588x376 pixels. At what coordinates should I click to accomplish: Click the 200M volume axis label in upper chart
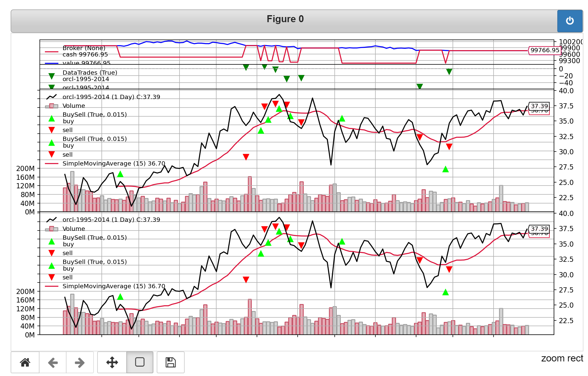pyautogui.click(x=26, y=169)
